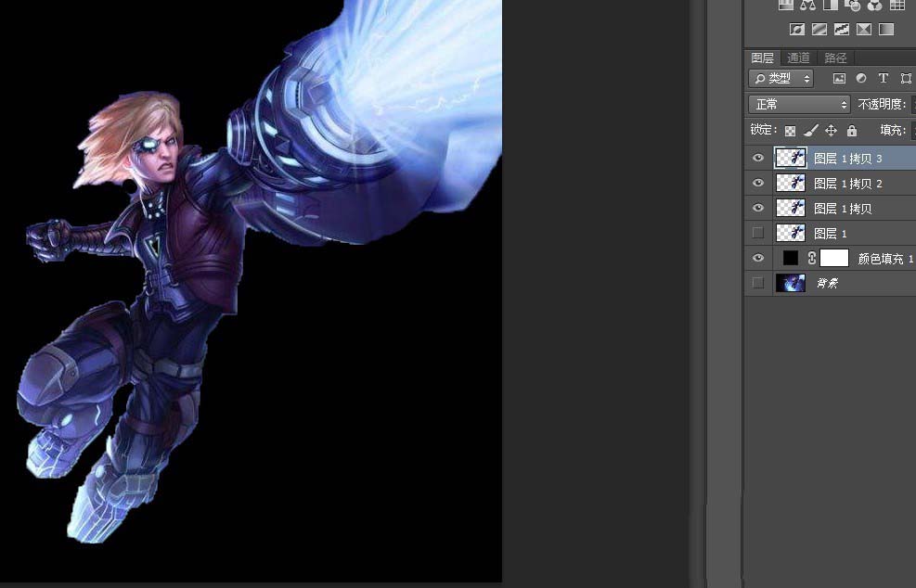Viewport: 916px width, 588px height.
Task: Click the thumbnail of 图层 1 拷贝 3
Action: coord(791,158)
